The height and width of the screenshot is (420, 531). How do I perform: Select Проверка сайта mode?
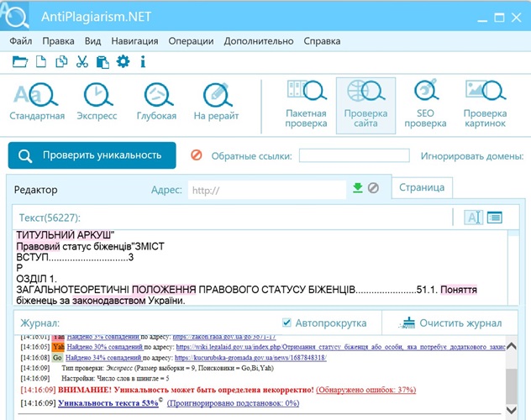pos(365,106)
